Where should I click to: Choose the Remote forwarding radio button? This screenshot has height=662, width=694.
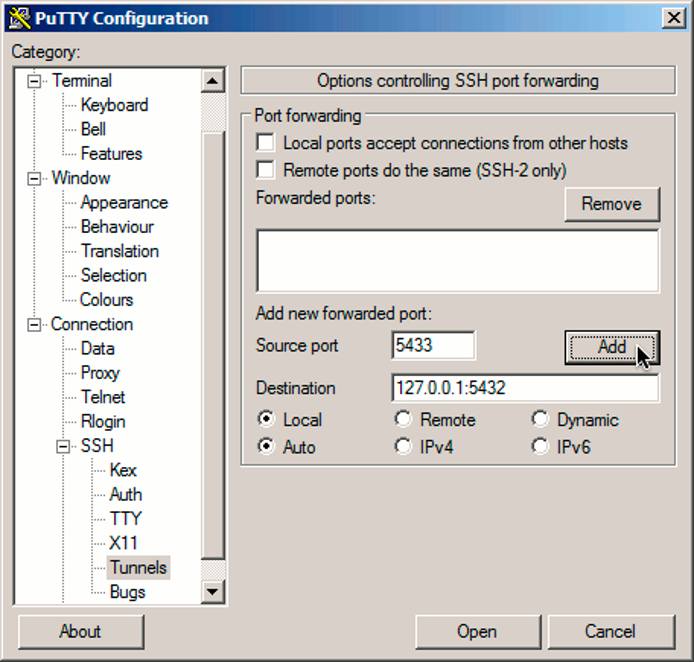403,419
